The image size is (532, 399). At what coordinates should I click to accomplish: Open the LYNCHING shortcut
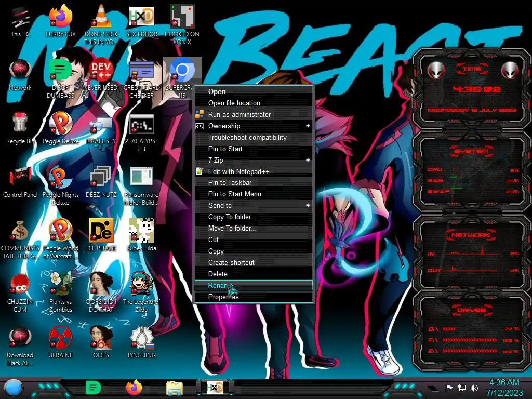142,343
